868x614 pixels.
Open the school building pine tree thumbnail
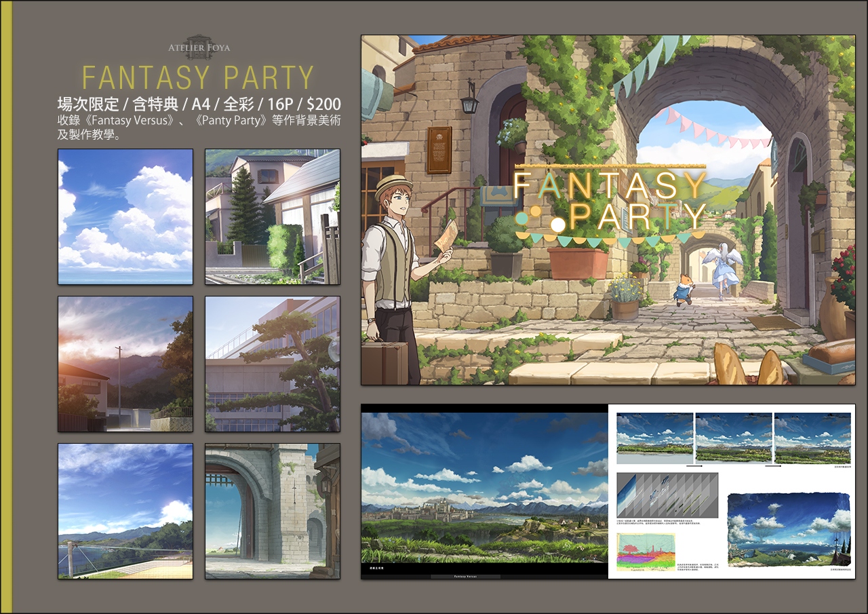point(273,364)
